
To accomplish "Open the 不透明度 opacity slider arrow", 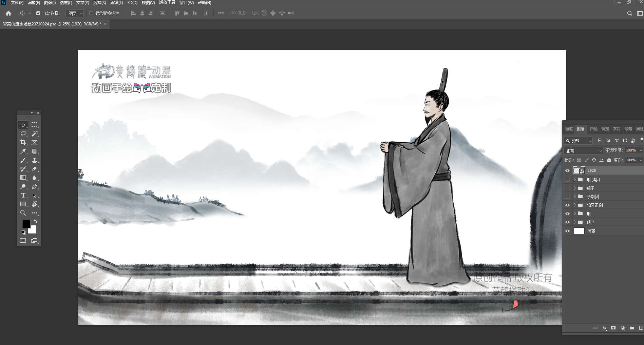I will point(641,150).
